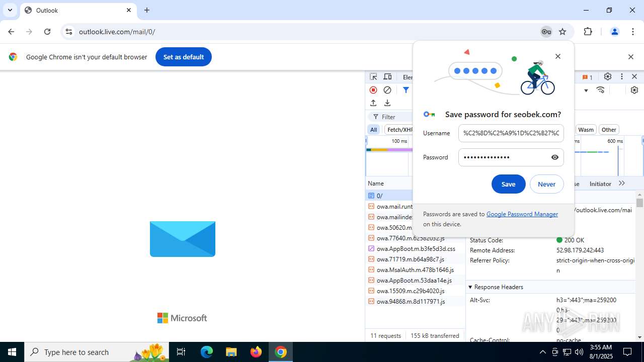Toggle the network filter funnel
Viewport: 644px width, 362px height.
[406, 90]
